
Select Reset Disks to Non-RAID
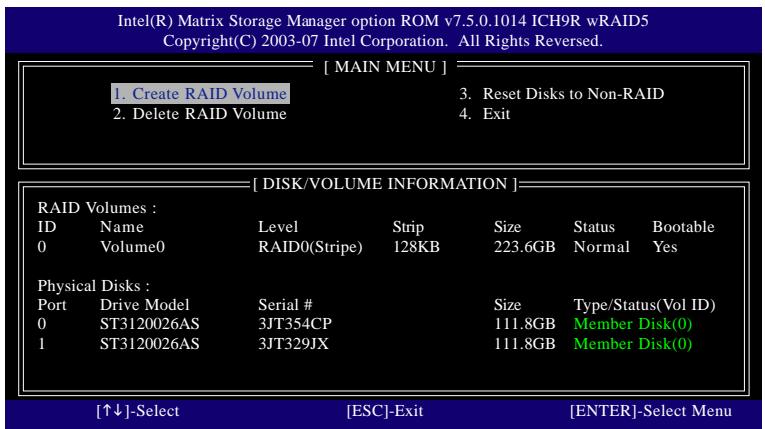561,94
